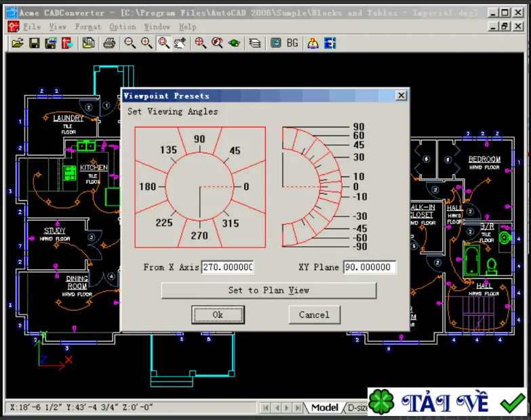Pick the 315 sector in the X axis compass
Screen dimensions: 531x420
click(231, 223)
